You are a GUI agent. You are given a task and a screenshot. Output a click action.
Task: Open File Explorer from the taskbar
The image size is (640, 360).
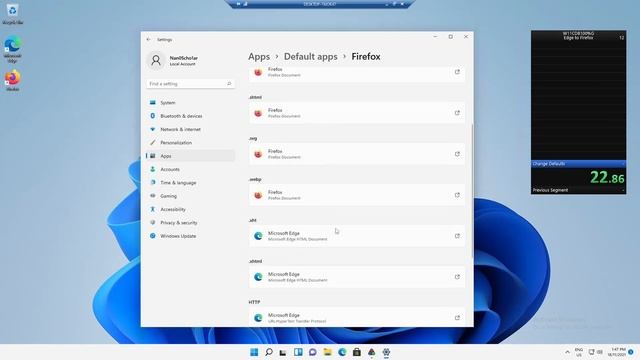[x=327, y=352]
